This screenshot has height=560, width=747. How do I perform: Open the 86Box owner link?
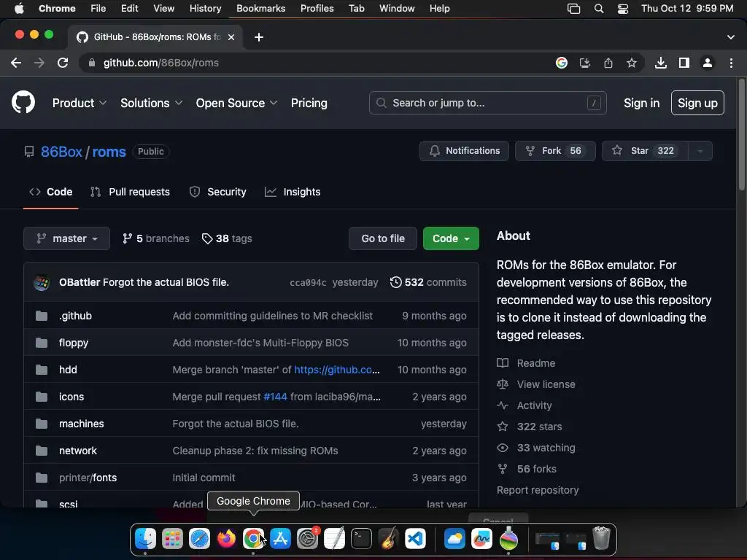[61, 152]
